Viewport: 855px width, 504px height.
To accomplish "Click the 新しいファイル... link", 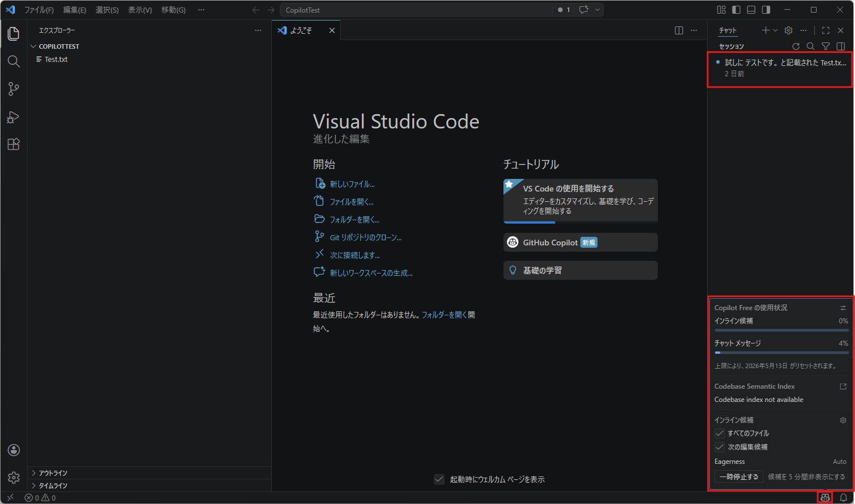I will coord(352,184).
